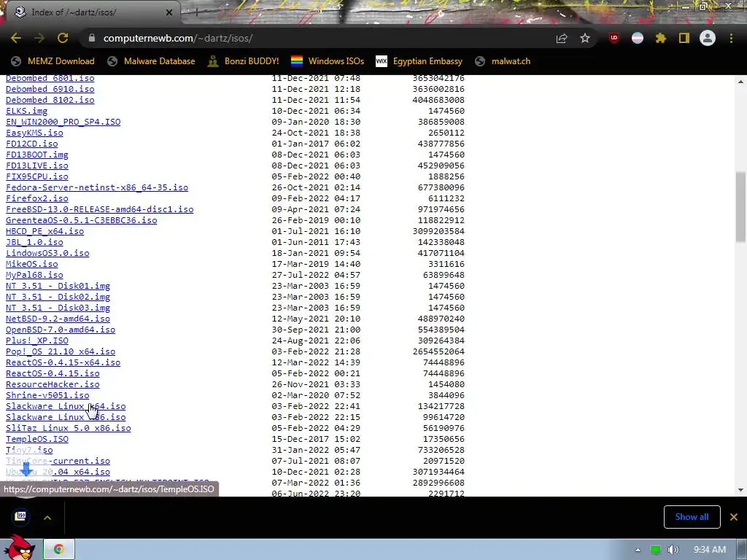Image resolution: width=747 pixels, height=560 pixels.
Task: Open the malwat.ch bookmark
Action: pos(503,61)
